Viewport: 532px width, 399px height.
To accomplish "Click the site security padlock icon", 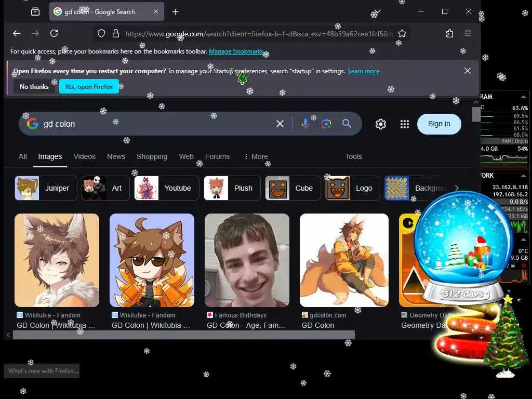I will pyautogui.click(x=116, y=33).
